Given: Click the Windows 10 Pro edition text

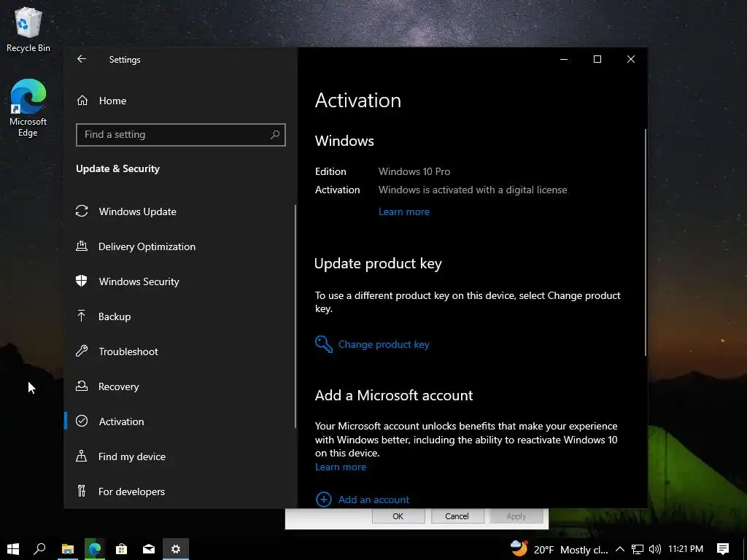Looking at the screenshot, I should point(414,171).
